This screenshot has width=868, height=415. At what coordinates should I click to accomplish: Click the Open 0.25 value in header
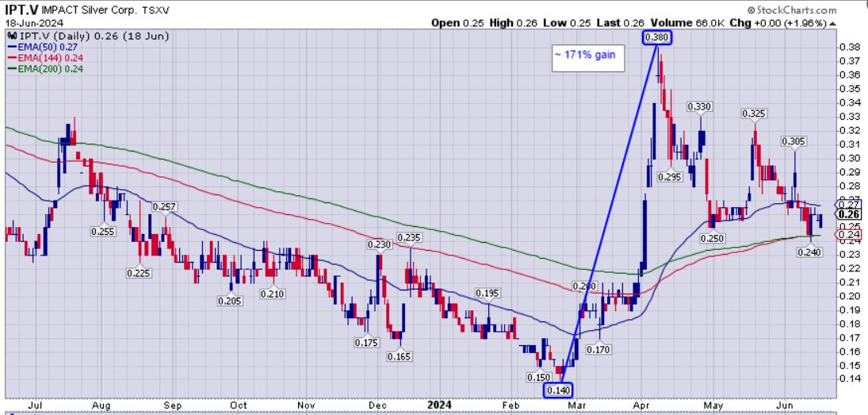pos(457,23)
